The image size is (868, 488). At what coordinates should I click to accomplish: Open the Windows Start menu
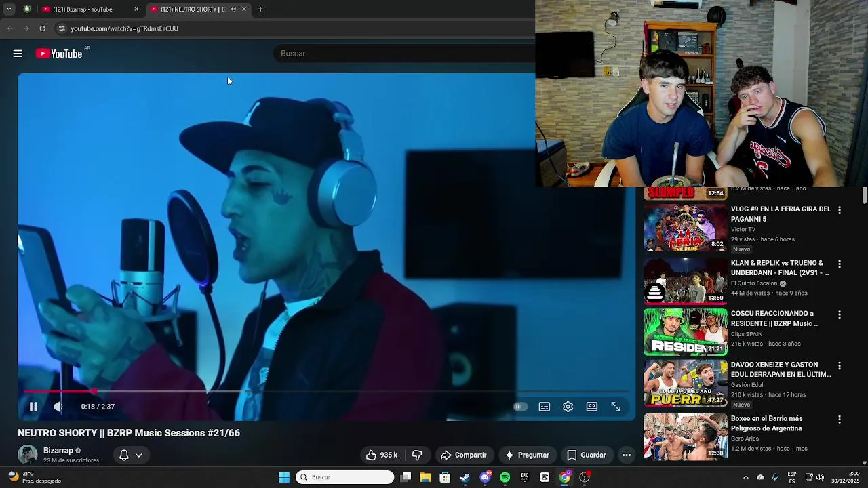click(x=284, y=477)
